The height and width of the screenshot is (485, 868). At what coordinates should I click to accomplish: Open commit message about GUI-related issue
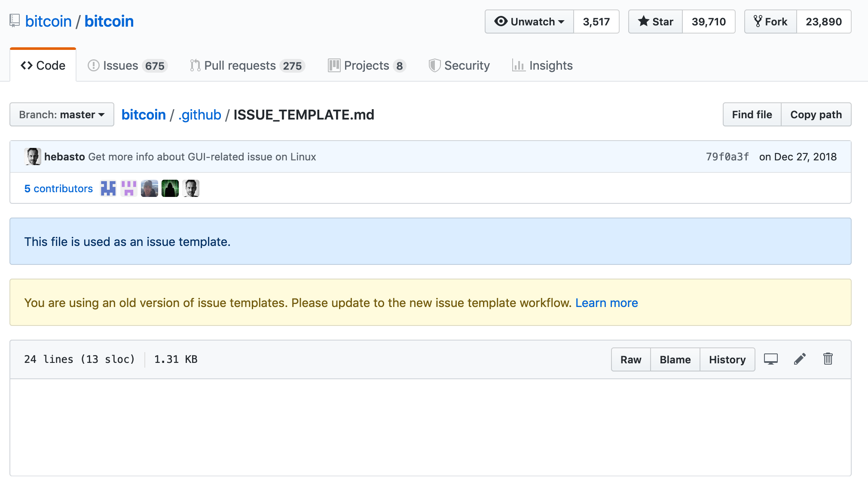coord(202,157)
